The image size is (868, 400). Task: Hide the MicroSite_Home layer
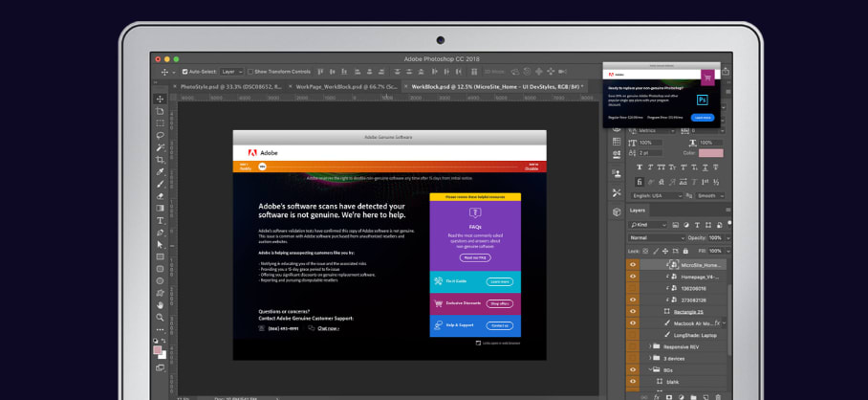click(x=633, y=265)
